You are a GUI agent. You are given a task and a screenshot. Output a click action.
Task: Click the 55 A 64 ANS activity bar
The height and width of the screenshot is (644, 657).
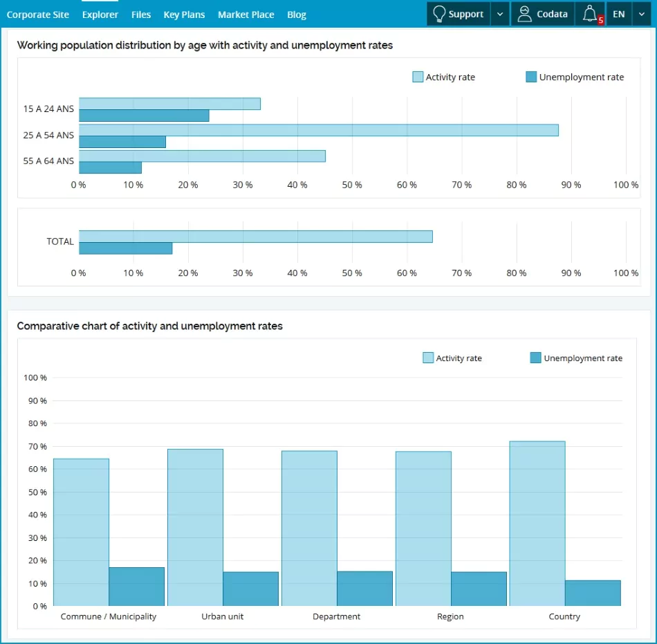coord(203,156)
